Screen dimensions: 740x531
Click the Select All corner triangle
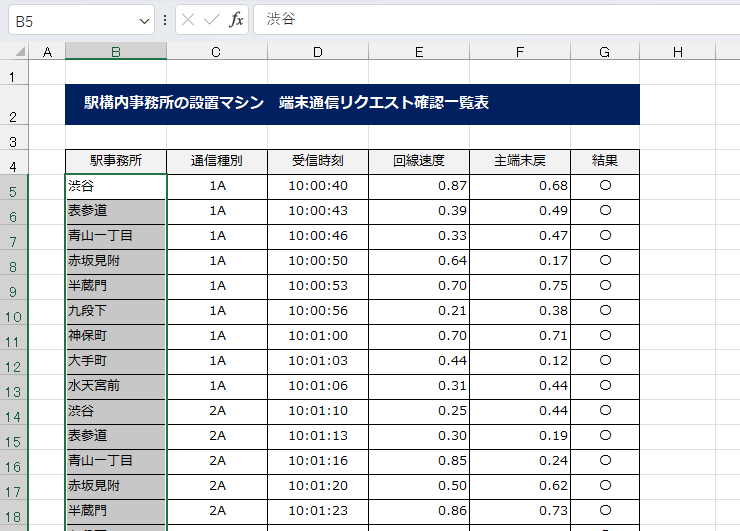(20, 52)
